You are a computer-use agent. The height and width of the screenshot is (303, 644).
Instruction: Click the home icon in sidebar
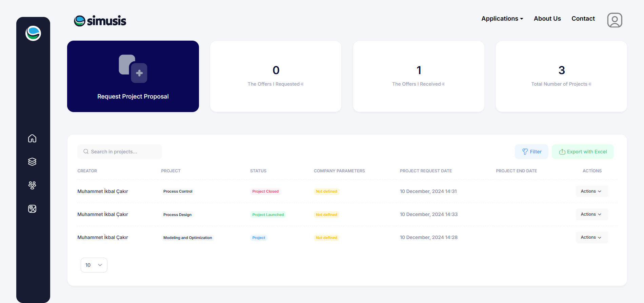click(x=32, y=138)
